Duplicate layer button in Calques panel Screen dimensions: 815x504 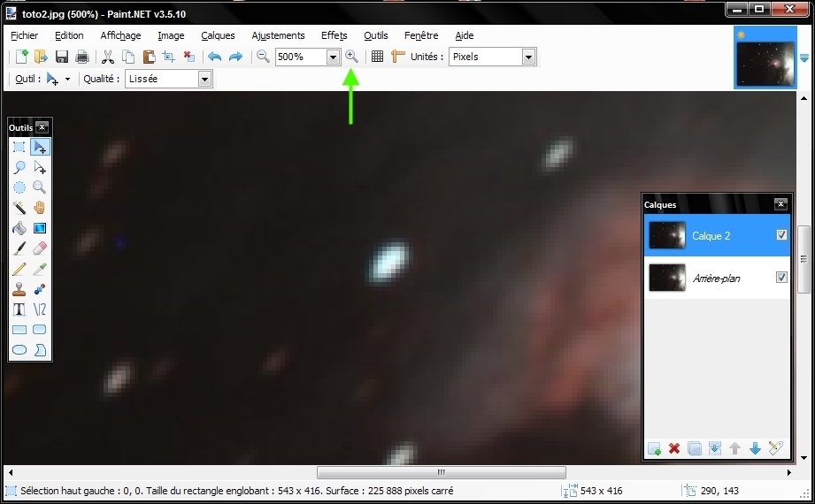coord(695,448)
